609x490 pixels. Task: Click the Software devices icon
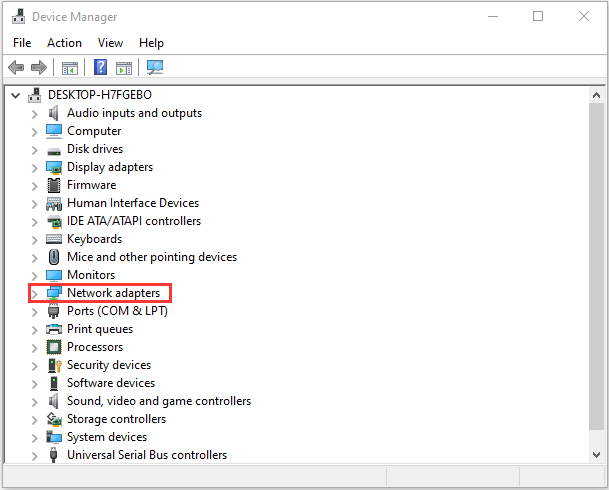54,383
